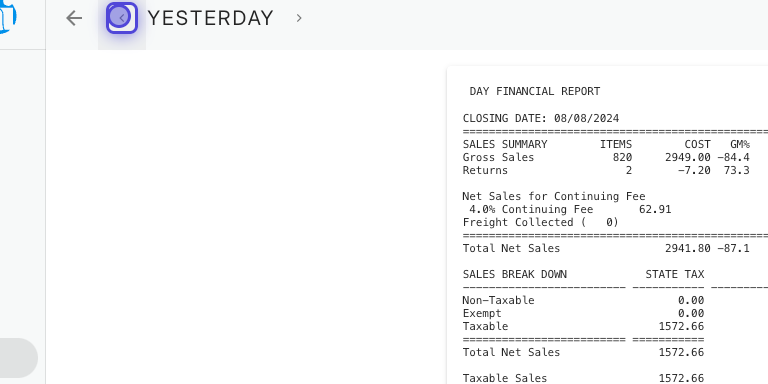768x384 pixels.
Task: Select the SALES BREAK DOWN header
Action: point(515,274)
